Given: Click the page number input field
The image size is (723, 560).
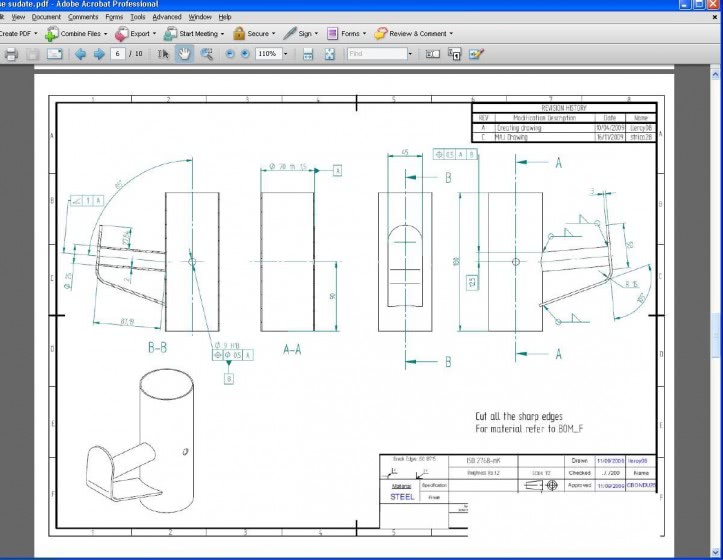Looking at the screenshot, I should (119, 54).
